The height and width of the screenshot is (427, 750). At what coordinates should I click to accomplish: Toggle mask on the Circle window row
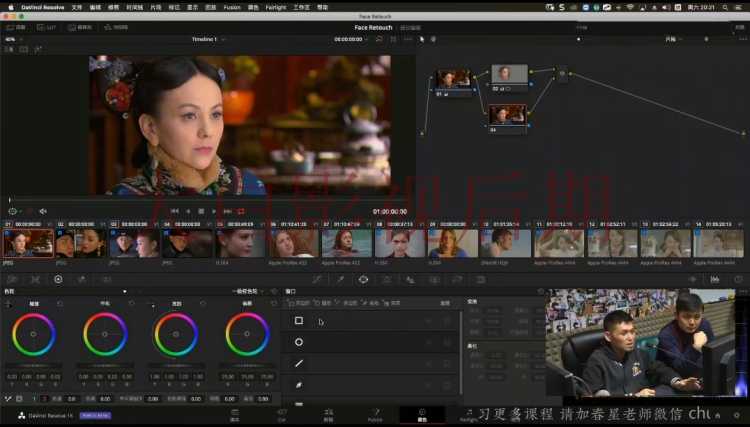[x=447, y=342]
